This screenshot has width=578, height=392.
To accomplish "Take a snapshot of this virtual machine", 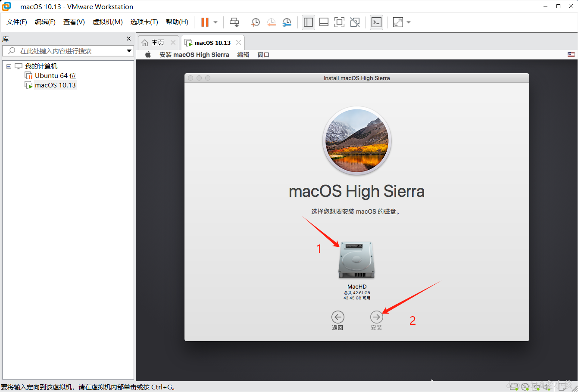I will (256, 22).
